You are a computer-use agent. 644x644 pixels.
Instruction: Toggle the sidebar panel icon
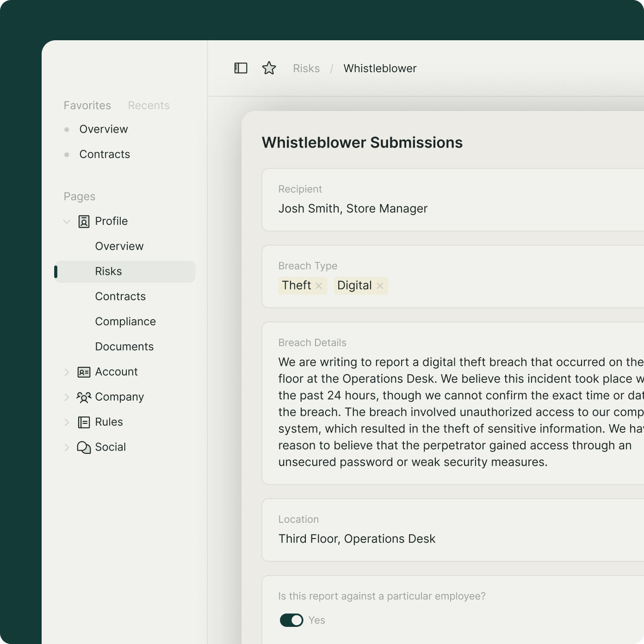[241, 68]
